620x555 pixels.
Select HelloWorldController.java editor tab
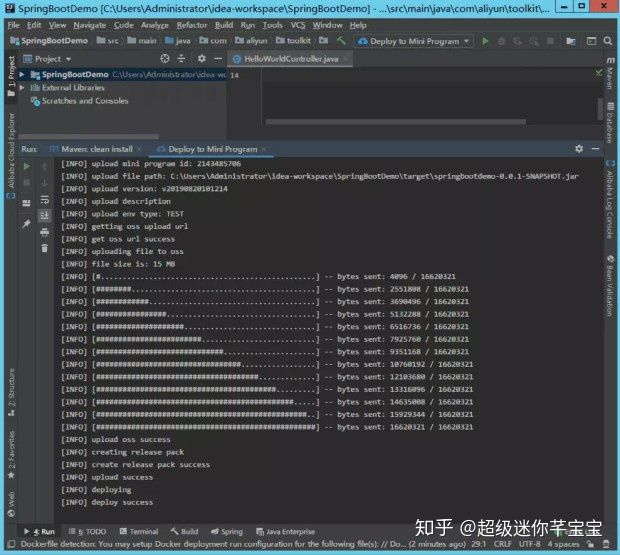291,59
